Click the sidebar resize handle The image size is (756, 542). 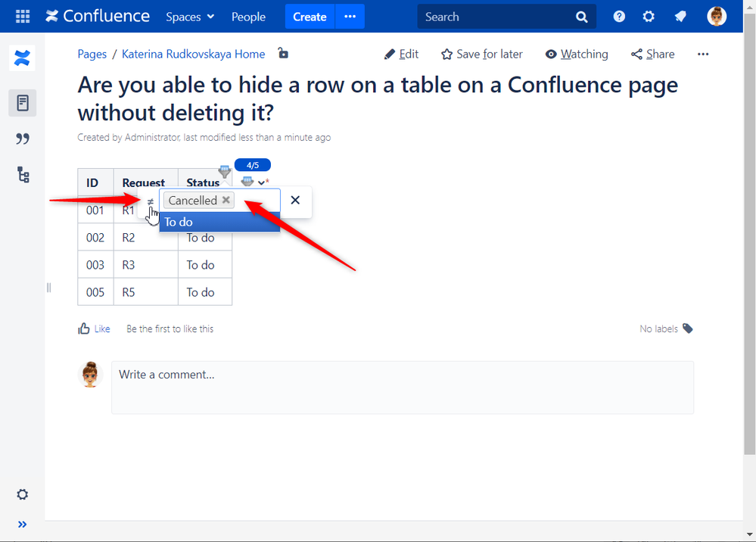48,288
